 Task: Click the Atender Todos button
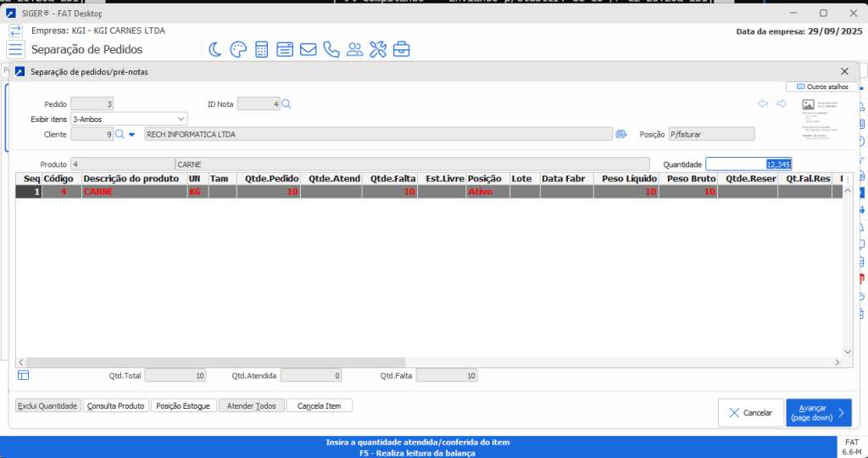[x=251, y=406]
